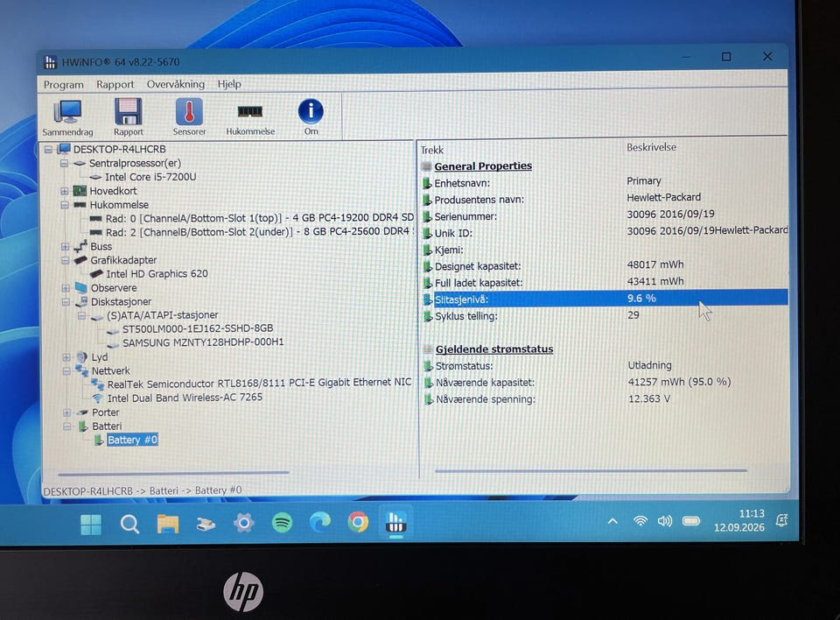Click the left tree horizontal scrollbar
The height and width of the screenshot is (620, 840).
coord(173,473)
